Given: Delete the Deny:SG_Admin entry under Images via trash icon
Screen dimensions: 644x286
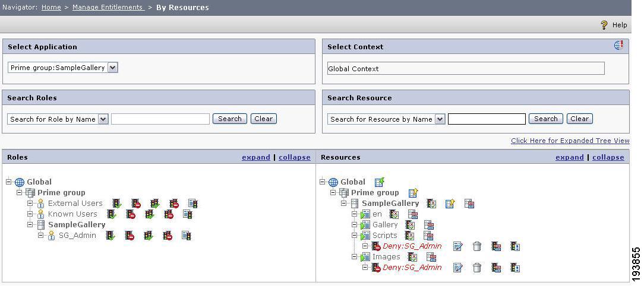Looking at the screenshot, I should (x=476, y=267).
